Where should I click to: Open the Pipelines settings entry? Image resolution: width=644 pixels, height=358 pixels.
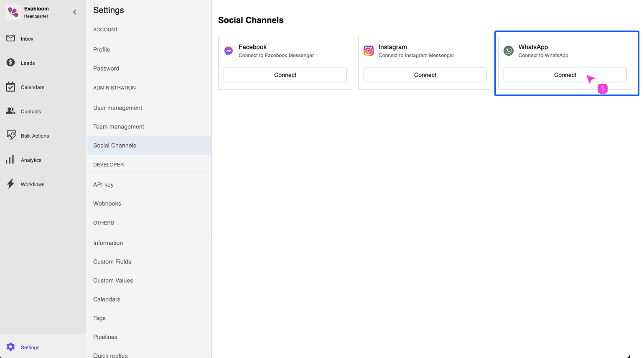(105, 337)
